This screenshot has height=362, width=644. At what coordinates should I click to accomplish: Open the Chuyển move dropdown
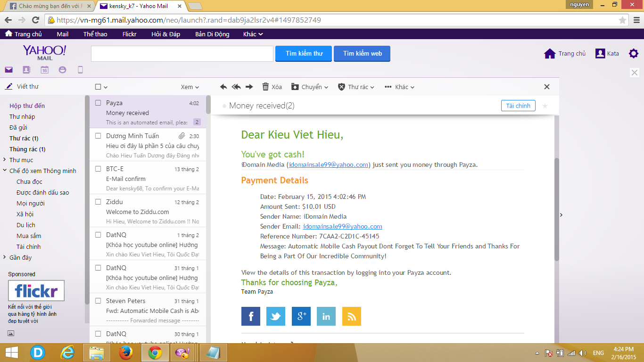pos(310,87)
